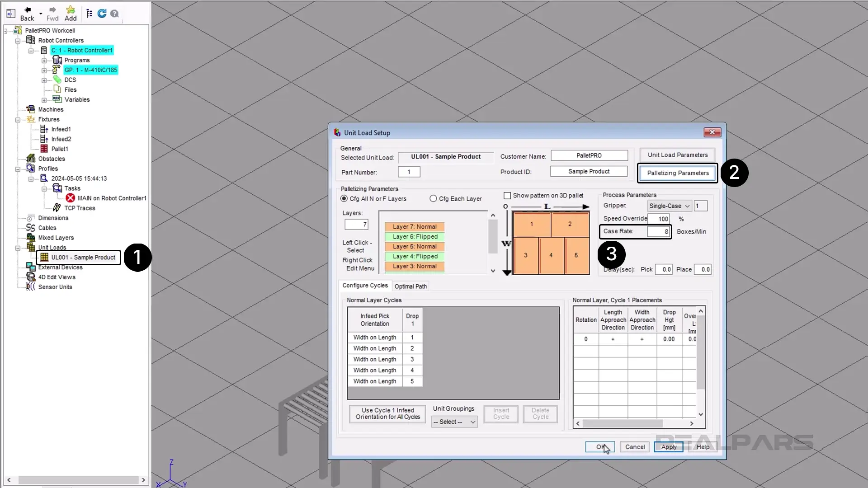Click the Customer Name field
The width and height of the screenshot is (868, 488).
click(589, 155)
